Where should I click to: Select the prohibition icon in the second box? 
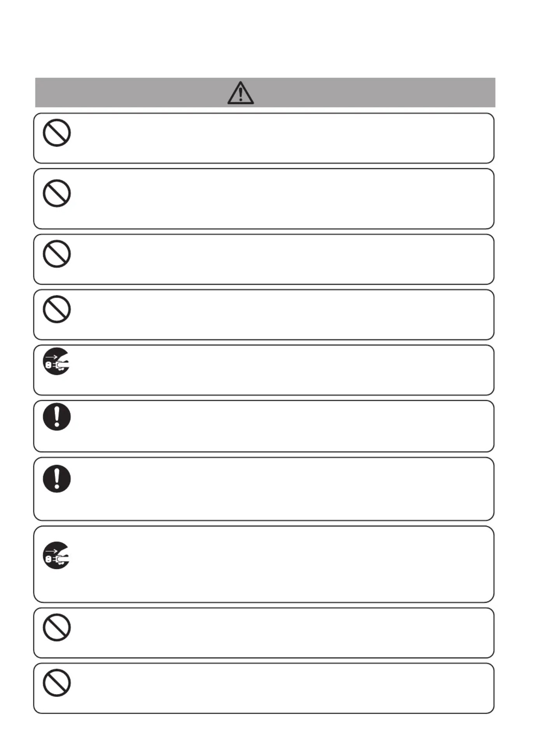[57, 193]
